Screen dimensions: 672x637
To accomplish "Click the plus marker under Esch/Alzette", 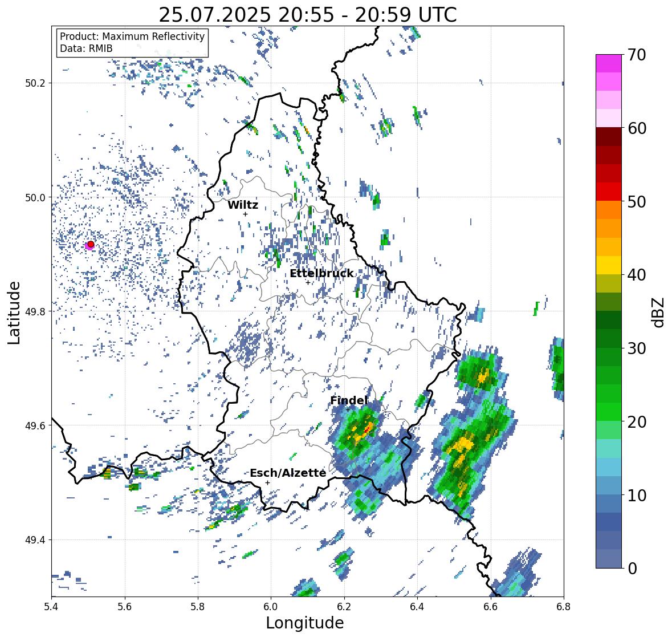I will click(x=267, y=482).
